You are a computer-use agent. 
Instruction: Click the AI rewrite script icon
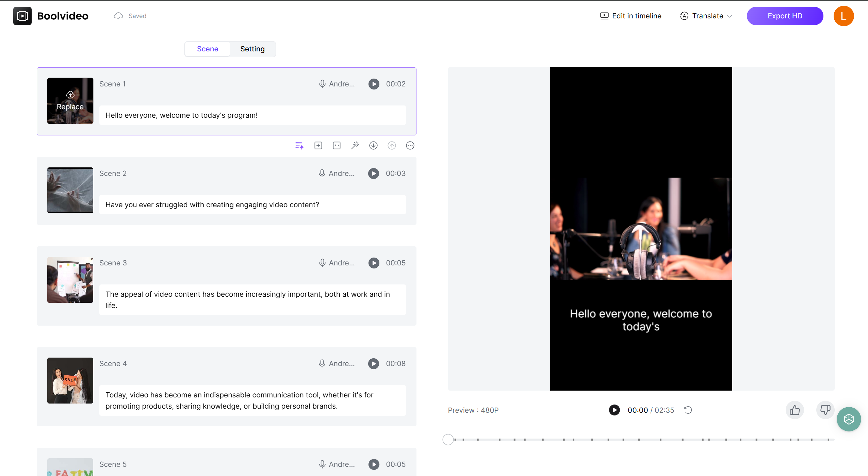point(299,146)
